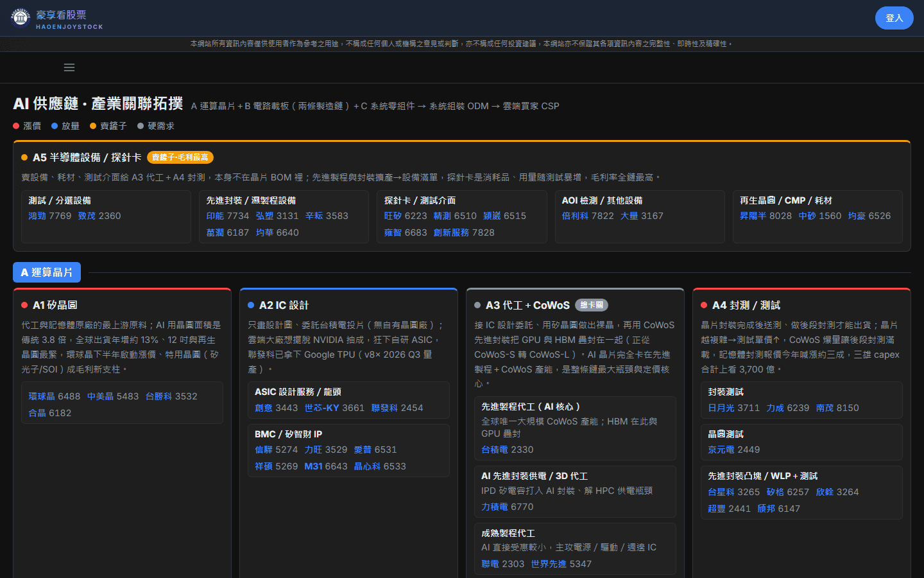
Task: Open stock link 合晶 6182
Action: tap(50, 413)
